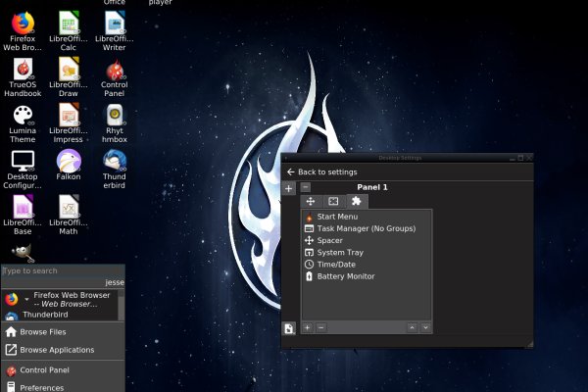Switch to the panel appearance tab

[x=333, y=201]
